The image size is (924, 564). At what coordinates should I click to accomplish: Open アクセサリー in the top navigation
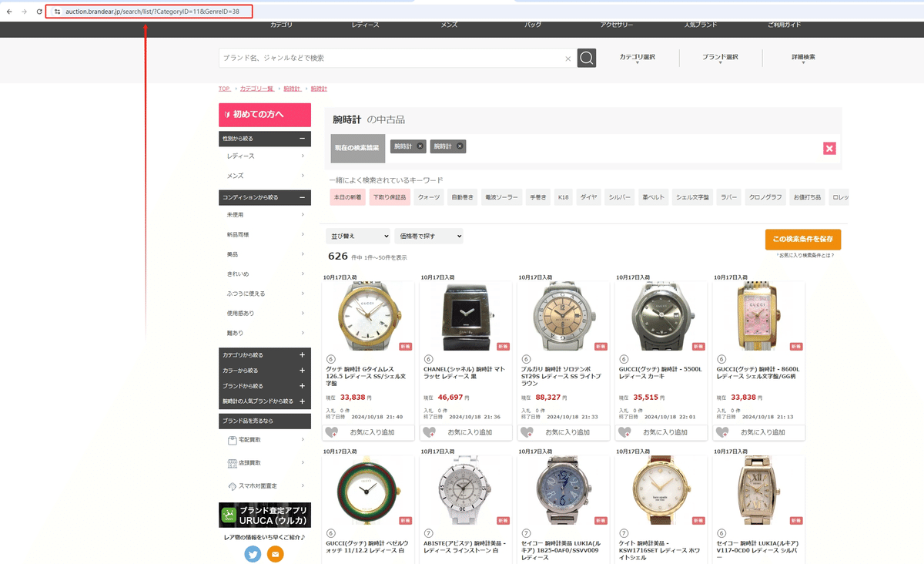[617, 25]
